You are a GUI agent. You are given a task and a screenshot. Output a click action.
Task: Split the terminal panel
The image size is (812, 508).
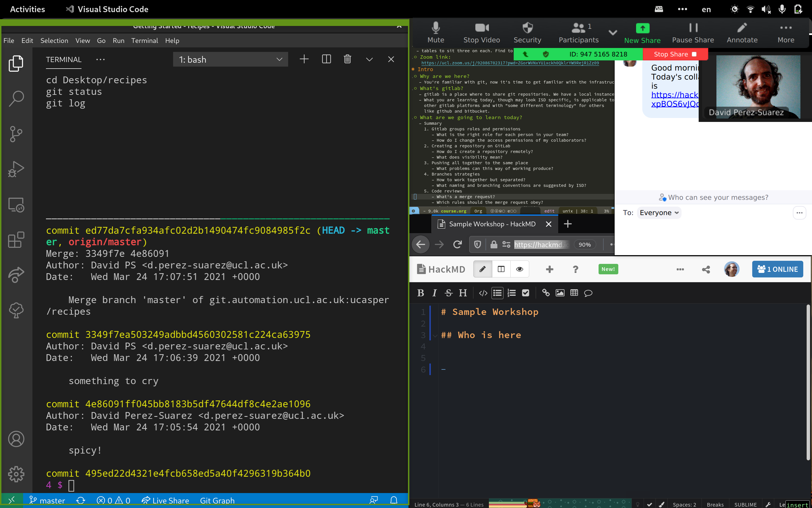(326, 59)
